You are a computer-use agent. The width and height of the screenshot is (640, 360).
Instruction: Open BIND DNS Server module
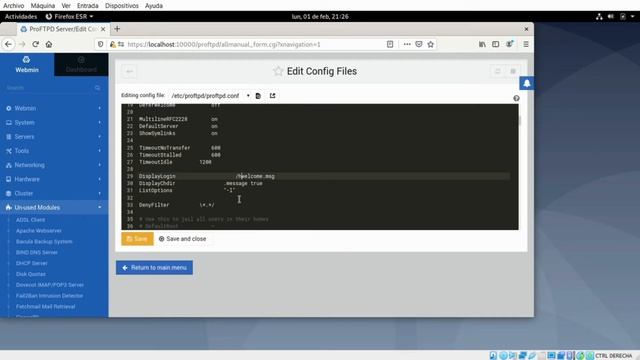click(37, 252)
